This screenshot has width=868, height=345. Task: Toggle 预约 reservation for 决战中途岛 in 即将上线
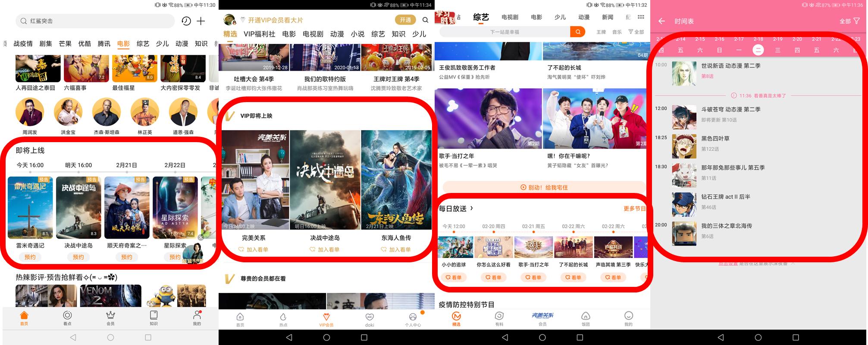[78, 257]
